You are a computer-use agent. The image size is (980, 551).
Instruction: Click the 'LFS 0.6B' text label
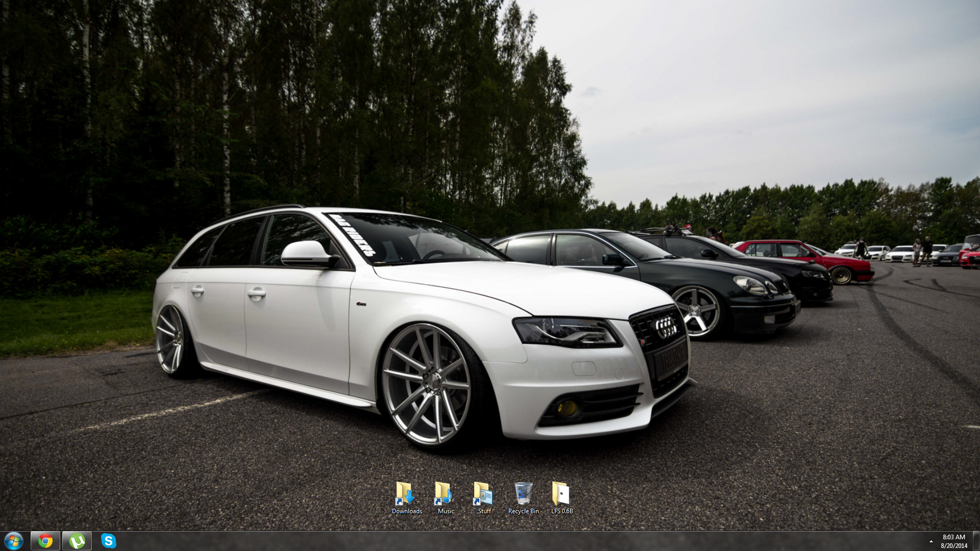pyautogui.click(x=561, y=511)
